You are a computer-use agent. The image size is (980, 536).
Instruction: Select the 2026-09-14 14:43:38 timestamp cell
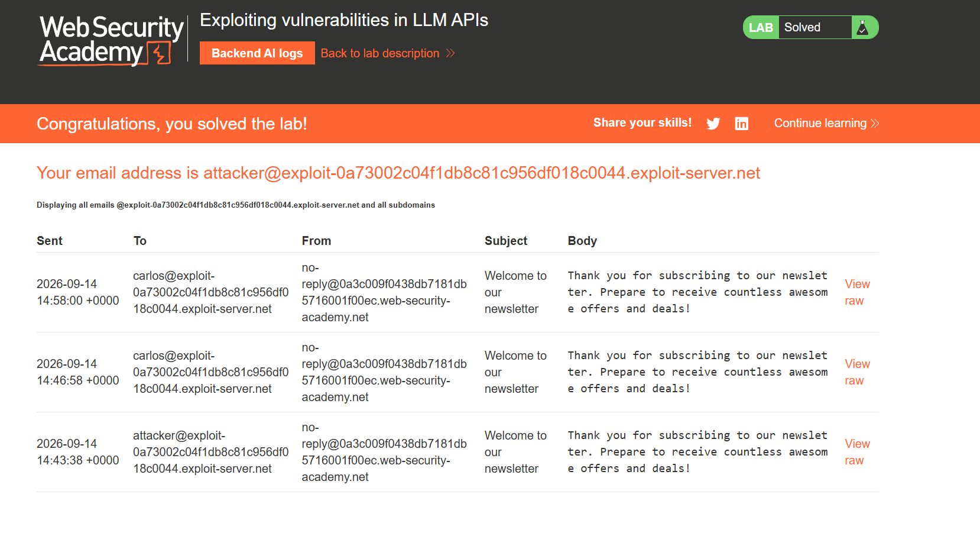click(78, 452)
